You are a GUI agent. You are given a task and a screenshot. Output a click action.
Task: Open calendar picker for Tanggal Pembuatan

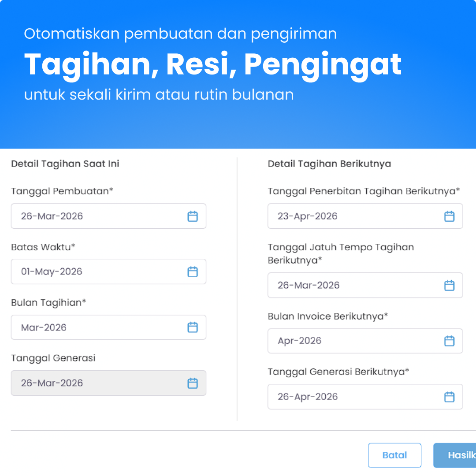click(x=193, y=216)
